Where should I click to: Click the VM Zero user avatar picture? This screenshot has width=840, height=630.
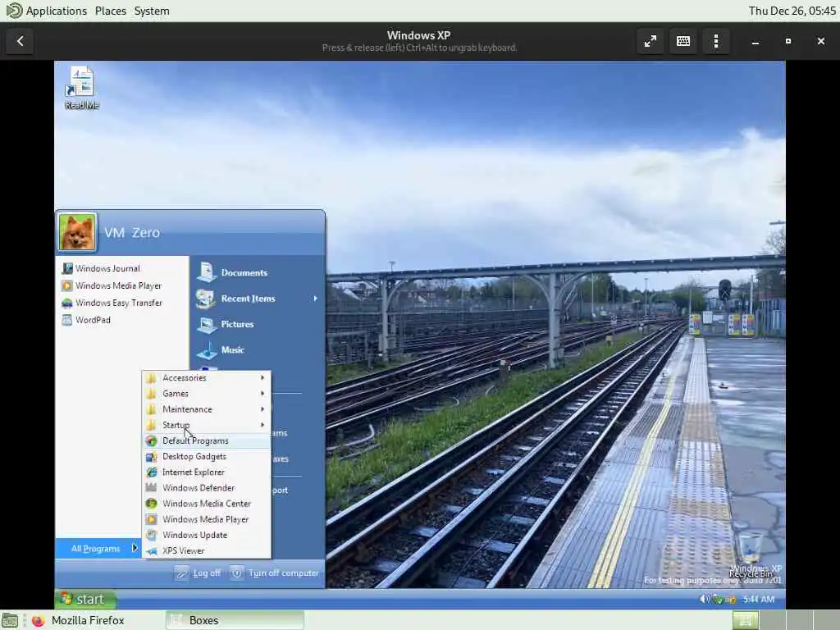coord(77,232)
